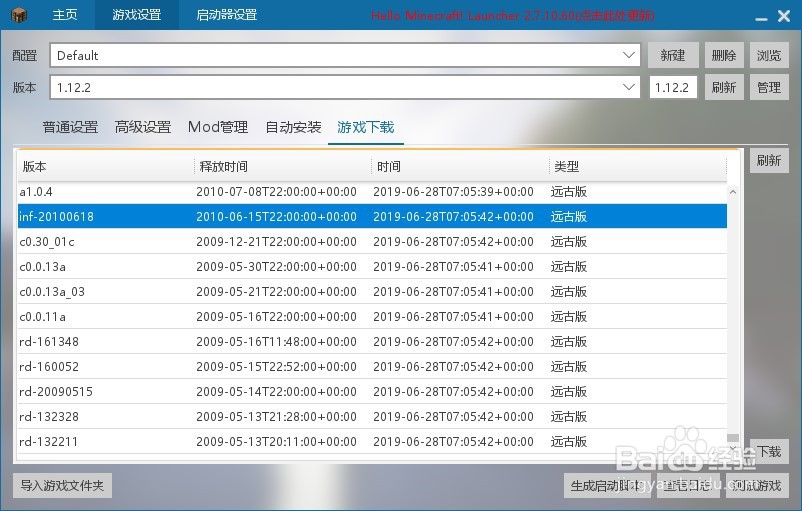
Task: Select the inf-20100618 version row
Action: pyautogui.click(x=372, y=216)
